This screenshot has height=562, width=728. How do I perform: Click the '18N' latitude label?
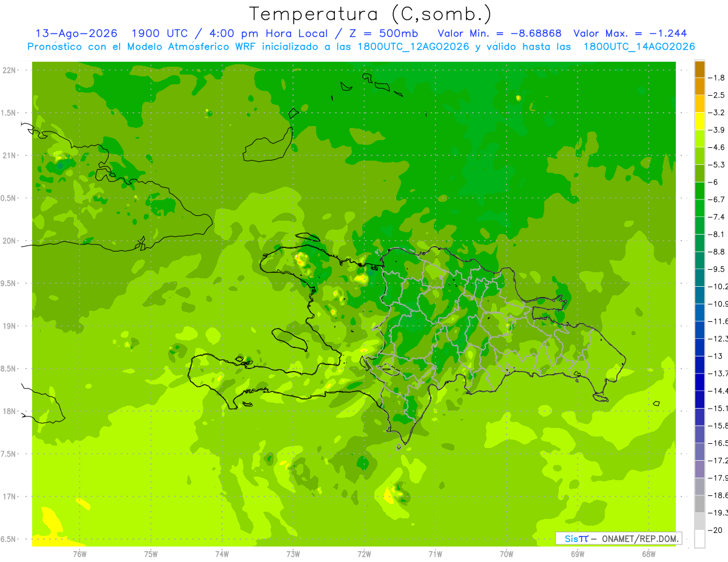coord(10,411)
